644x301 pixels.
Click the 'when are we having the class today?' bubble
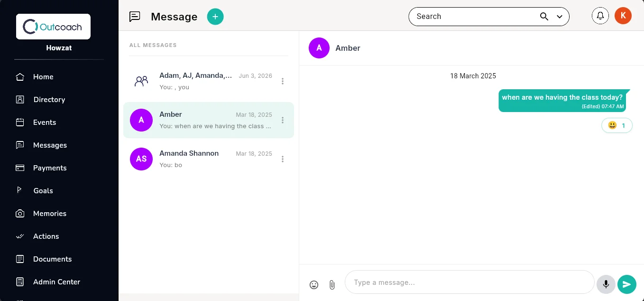[x=562, y=101]
